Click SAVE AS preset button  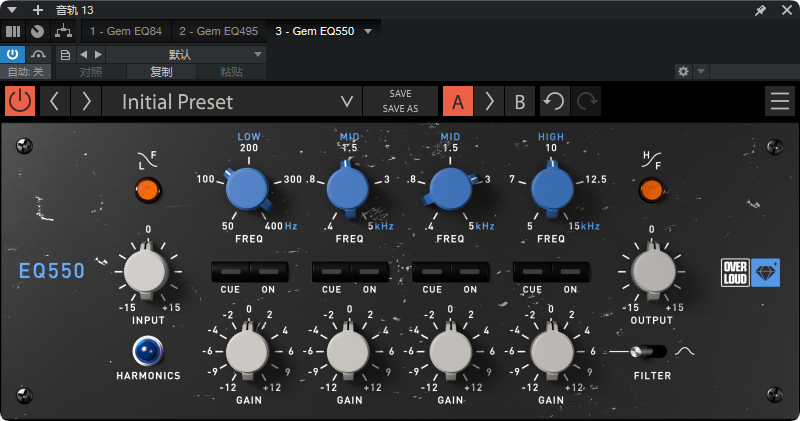[401, 108]
